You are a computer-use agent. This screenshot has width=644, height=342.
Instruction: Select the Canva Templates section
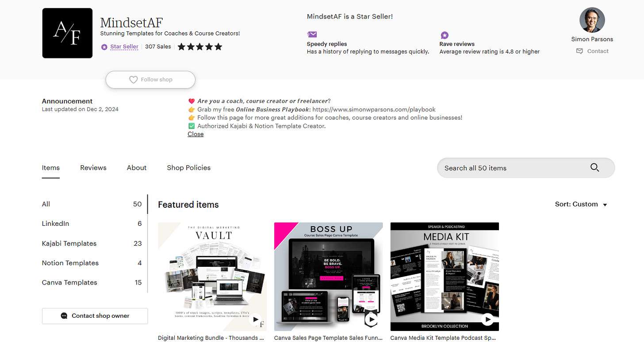(92, 282)
